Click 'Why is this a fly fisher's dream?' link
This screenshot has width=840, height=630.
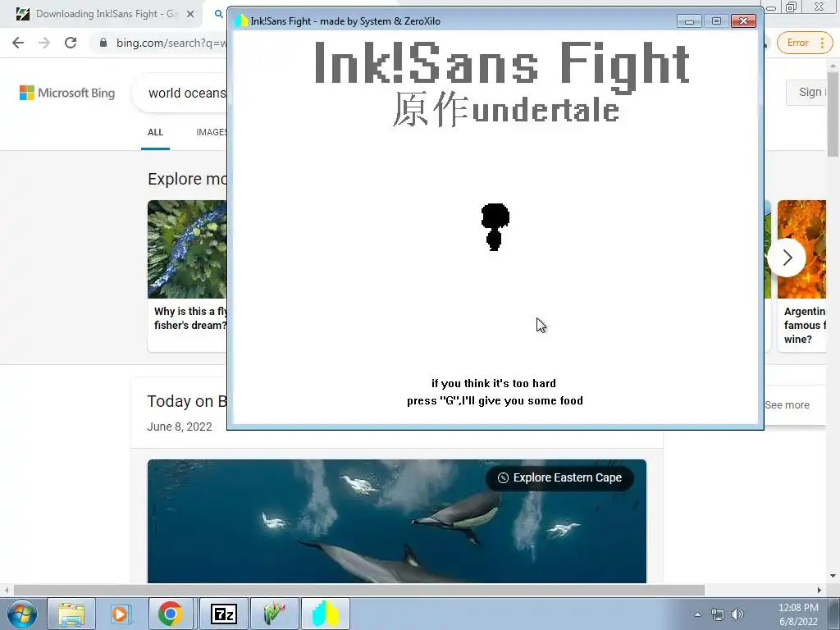(190, 318)
